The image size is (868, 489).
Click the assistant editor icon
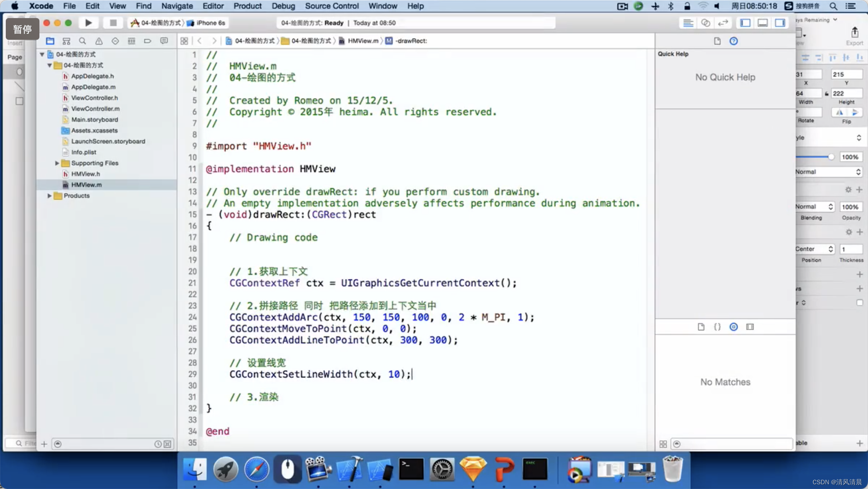click(x=705, y=23)
